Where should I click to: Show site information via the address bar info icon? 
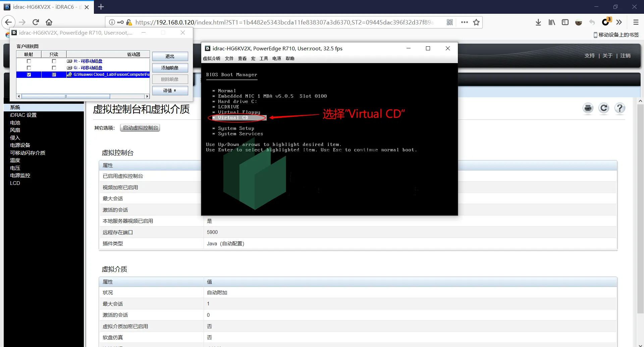112,22
